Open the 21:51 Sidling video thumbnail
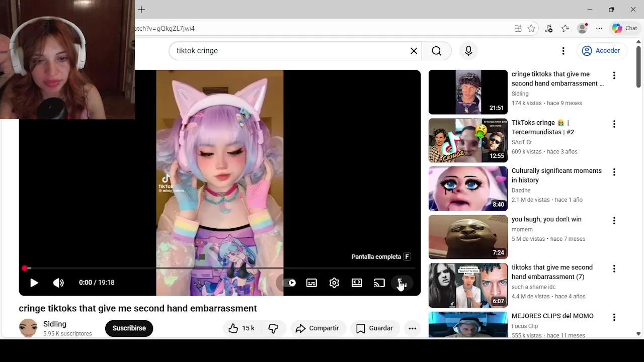The image size is (644, 362). [x=468, y=92]
